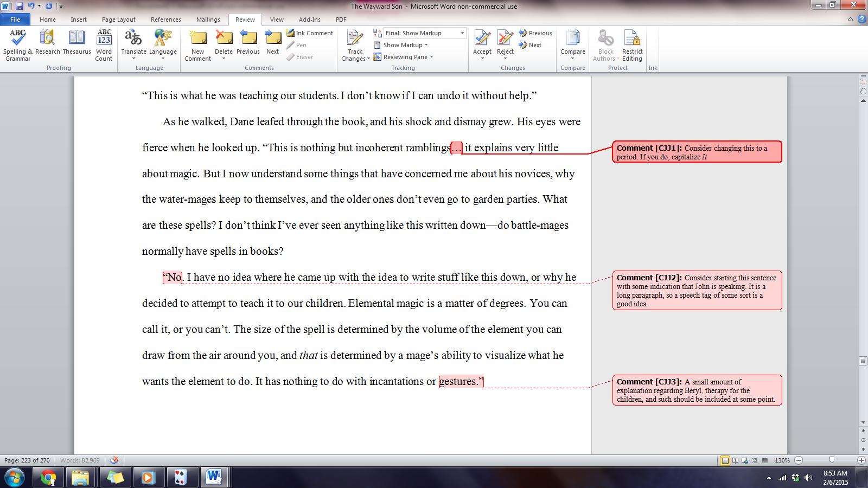Screen dimensions: 868x488
Task: Go to Next comment in Comments group
Action: tap(272, 43)
